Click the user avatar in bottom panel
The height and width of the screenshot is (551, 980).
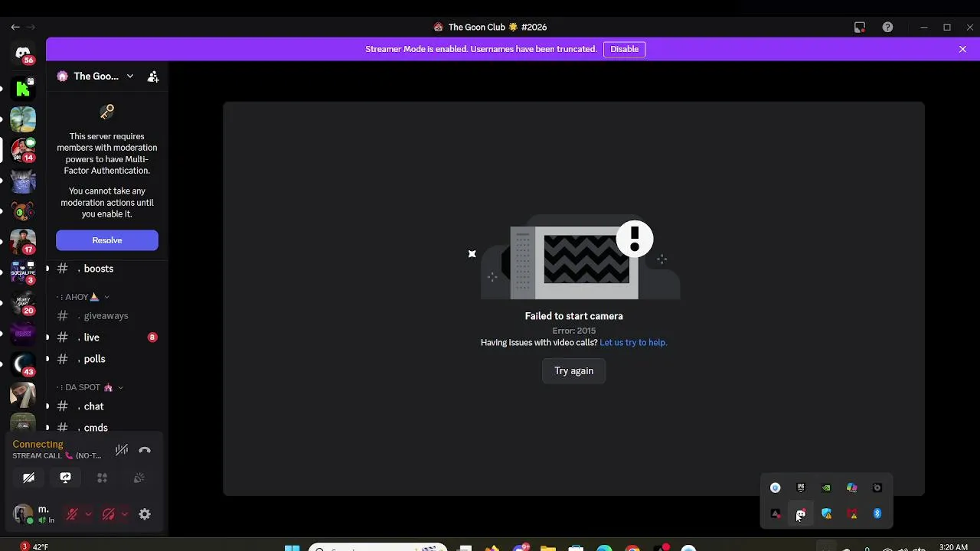(23, 514)
